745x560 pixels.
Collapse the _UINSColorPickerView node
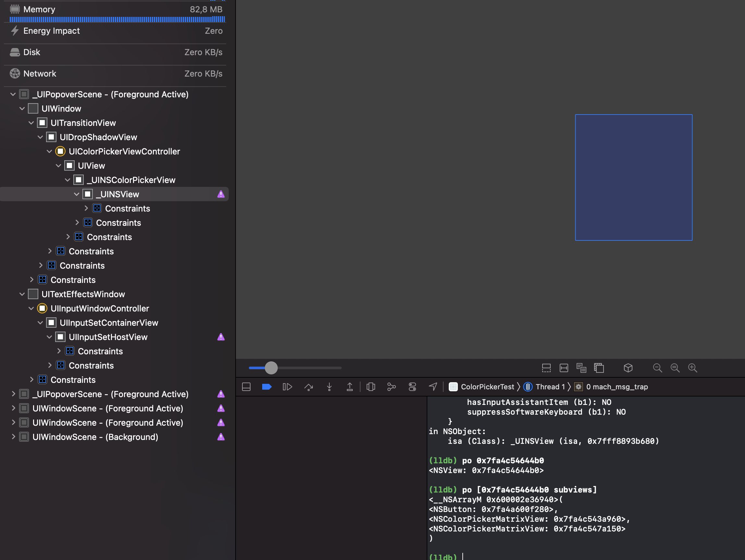[x=68, y=180]
